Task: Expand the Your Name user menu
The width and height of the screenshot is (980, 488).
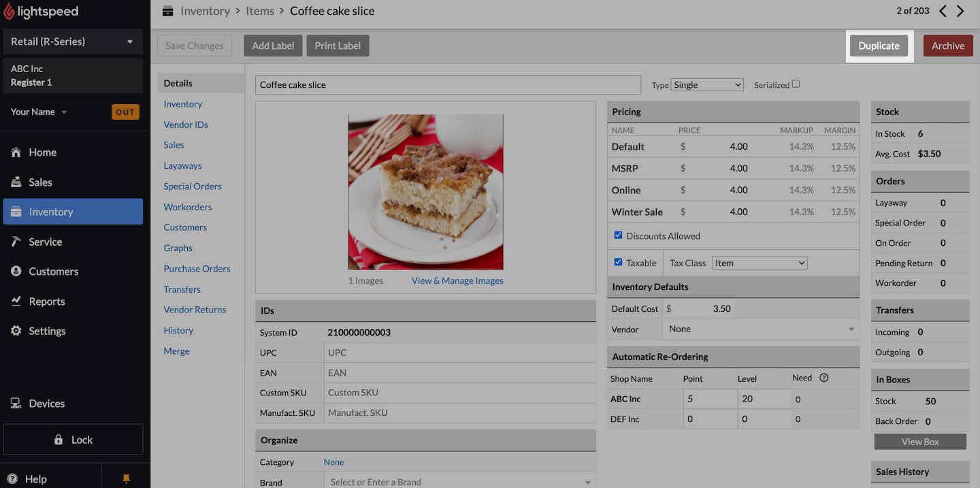Action: tap(39, 112)
